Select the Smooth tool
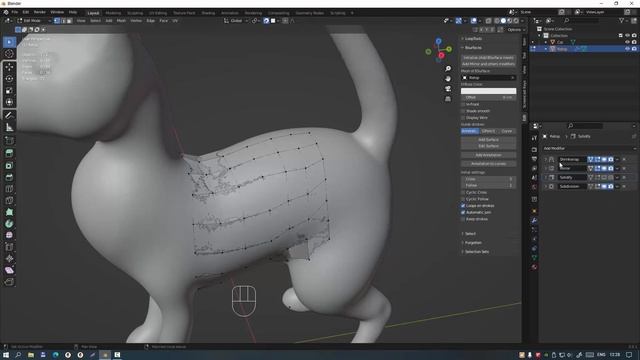The image size is (640, 360). tap(9, 235)
